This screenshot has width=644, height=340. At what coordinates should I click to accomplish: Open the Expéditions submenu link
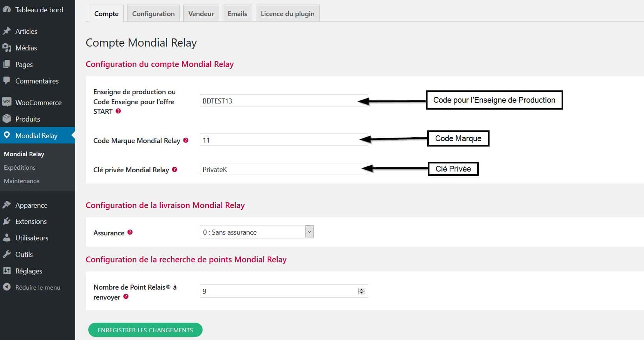pyautogui.click(x=20, y=167)
